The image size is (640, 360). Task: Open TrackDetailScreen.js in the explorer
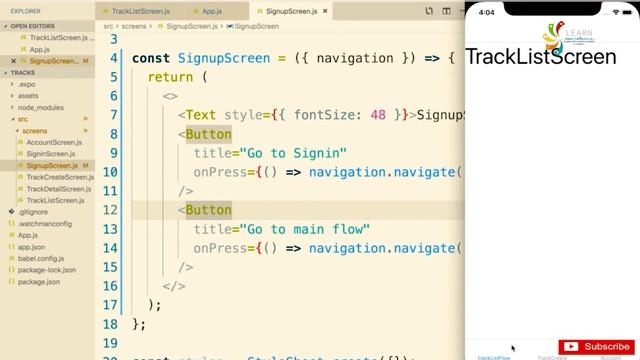(x=59, y=189)
